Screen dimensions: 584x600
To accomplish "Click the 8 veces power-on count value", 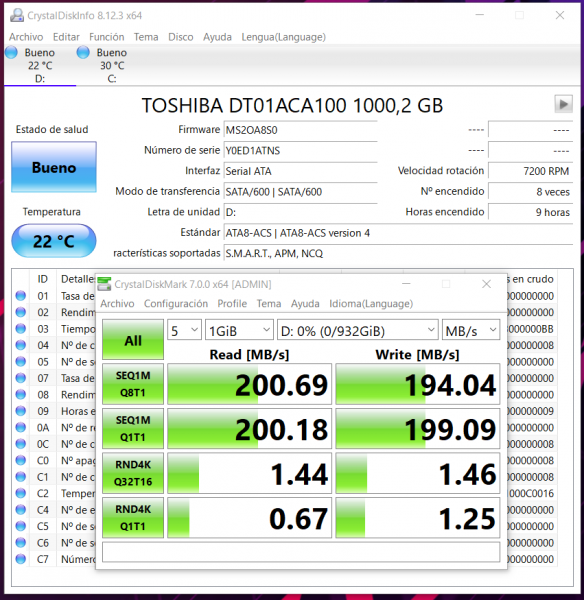I will (530, 191).
